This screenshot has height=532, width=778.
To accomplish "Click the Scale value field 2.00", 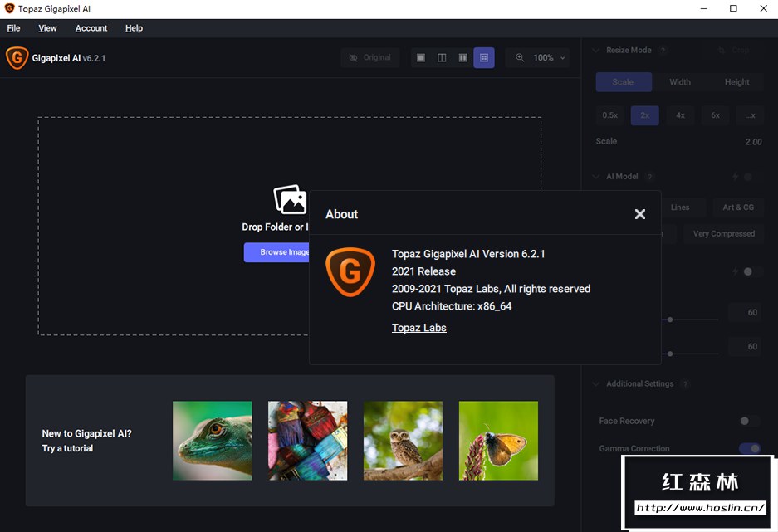I will (x=753, y=142).
